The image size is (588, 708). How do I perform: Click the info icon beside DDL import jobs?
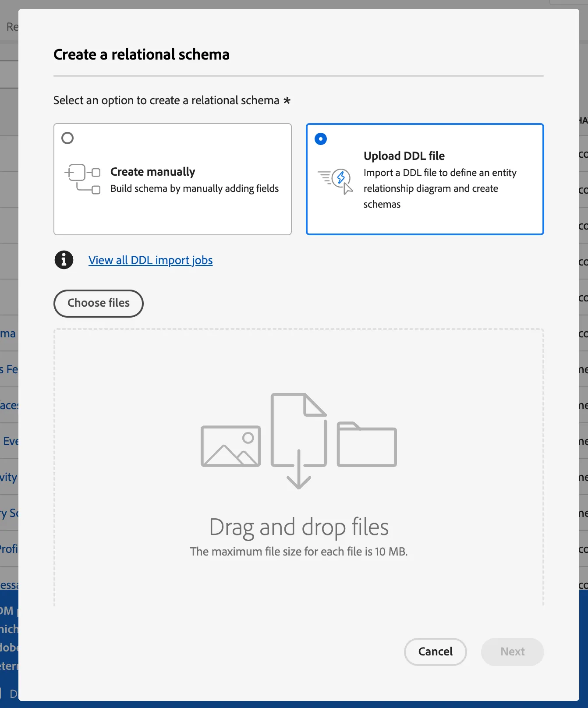point(64,260)
